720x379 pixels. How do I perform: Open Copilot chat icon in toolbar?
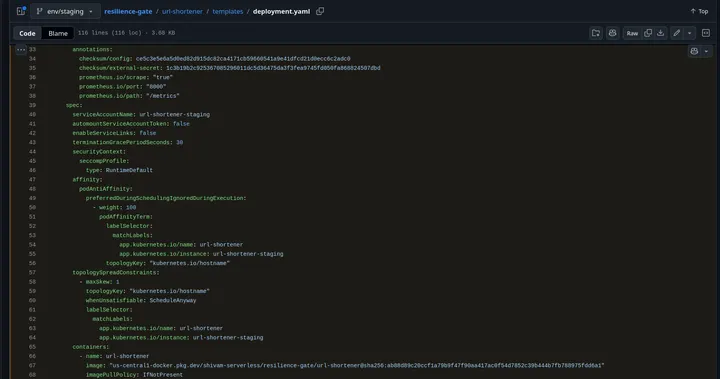pyautogui.click(x=613, y=33)
